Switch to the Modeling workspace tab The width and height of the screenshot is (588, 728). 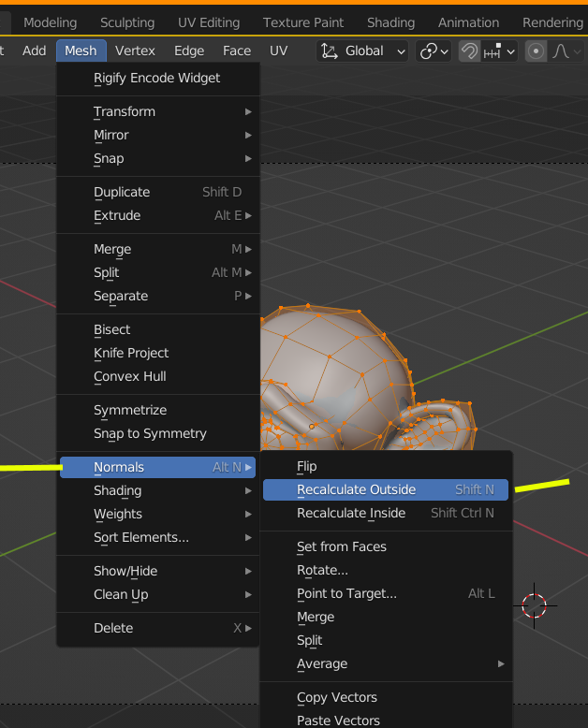click(51, 22)
